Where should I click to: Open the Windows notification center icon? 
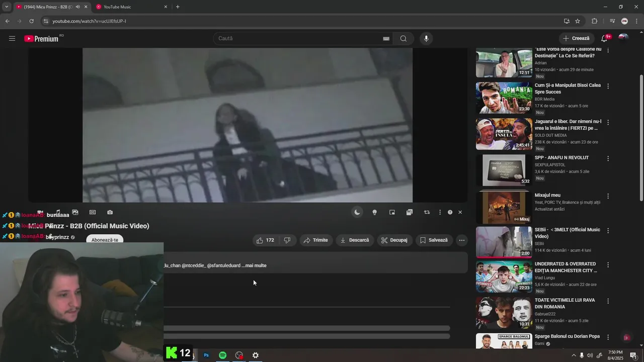pyautogui.click(x=633, y=355)
